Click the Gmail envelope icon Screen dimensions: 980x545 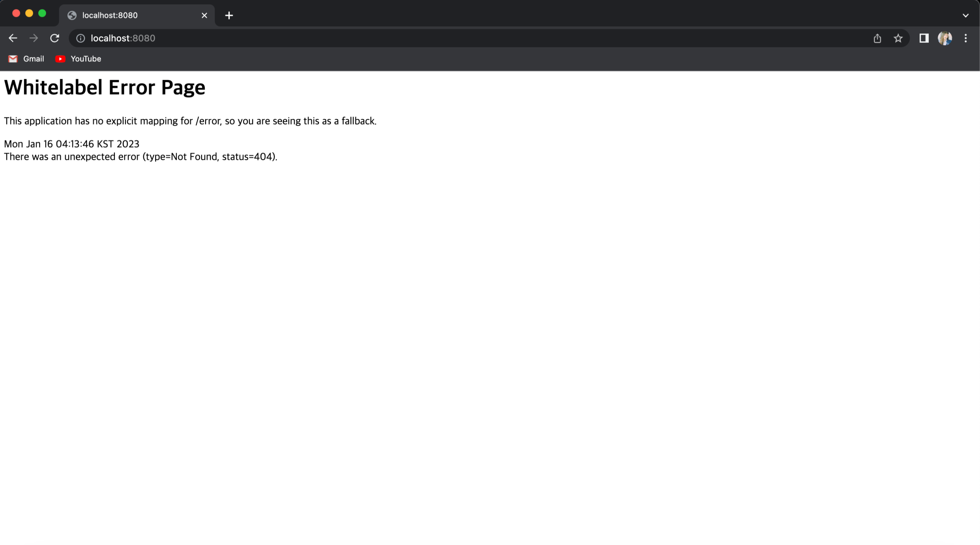(13, 59)
